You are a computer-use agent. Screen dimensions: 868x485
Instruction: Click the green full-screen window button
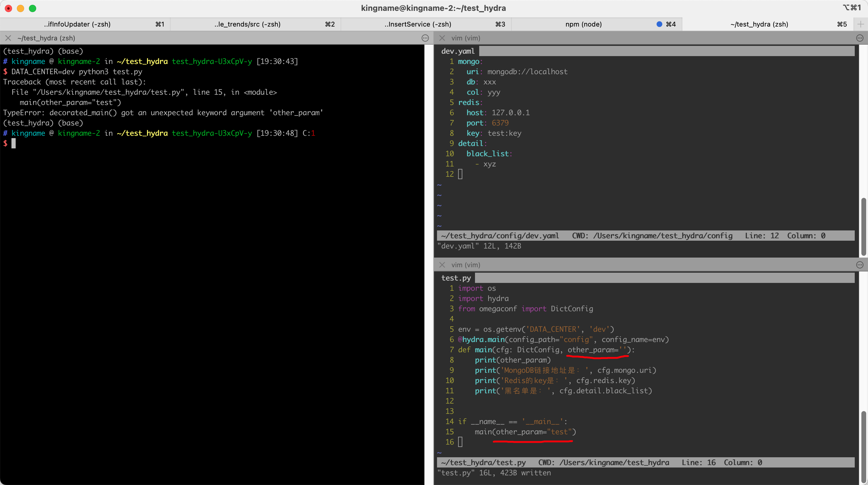[32, 8]
